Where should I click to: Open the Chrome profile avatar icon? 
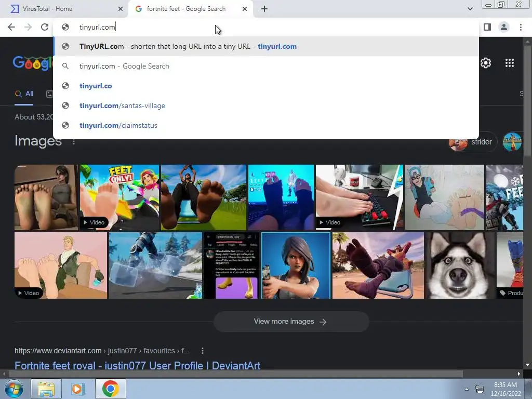point(504,27)
